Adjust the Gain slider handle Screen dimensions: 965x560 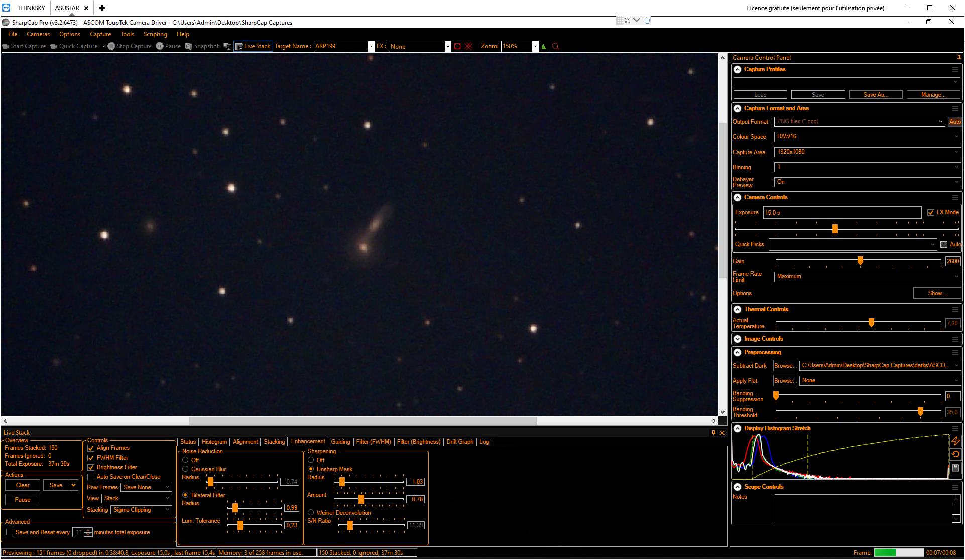860,261
